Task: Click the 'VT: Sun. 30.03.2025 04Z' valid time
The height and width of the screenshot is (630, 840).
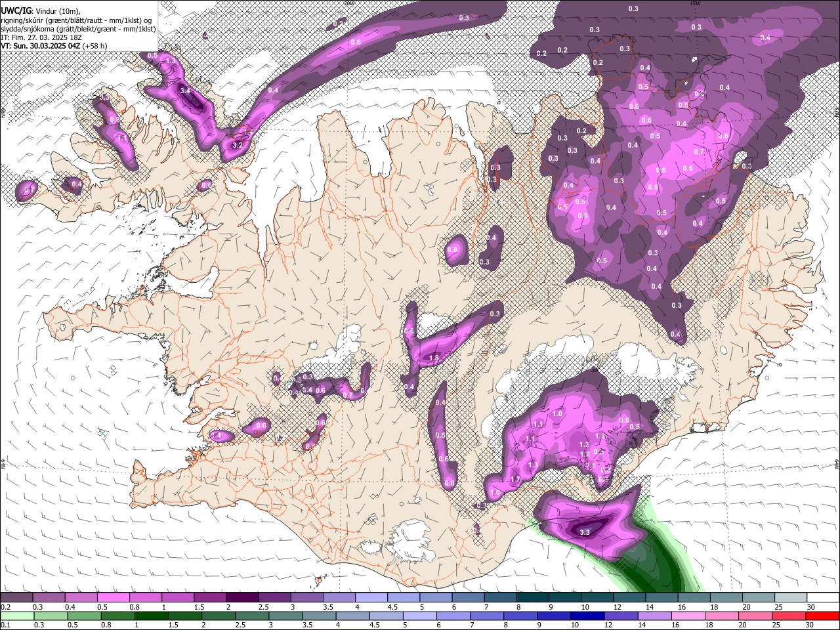Action: pyautogui.click(x=40, y=46)
